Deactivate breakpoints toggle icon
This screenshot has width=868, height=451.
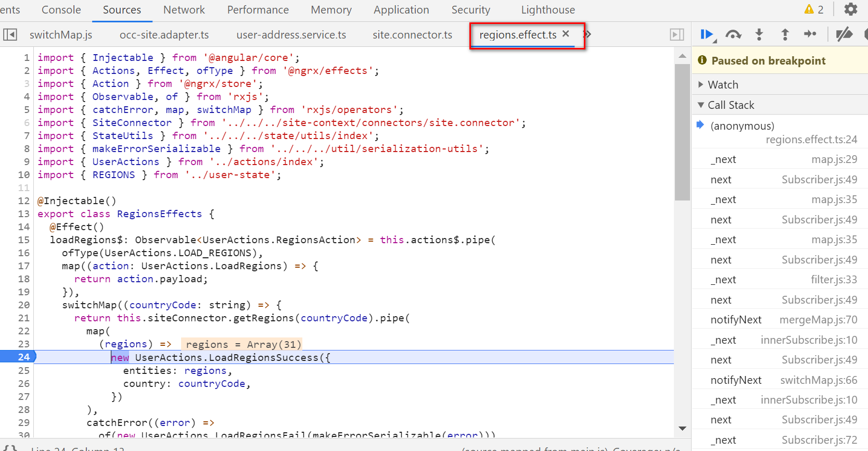pyautogui.click(x=844, y=34)
